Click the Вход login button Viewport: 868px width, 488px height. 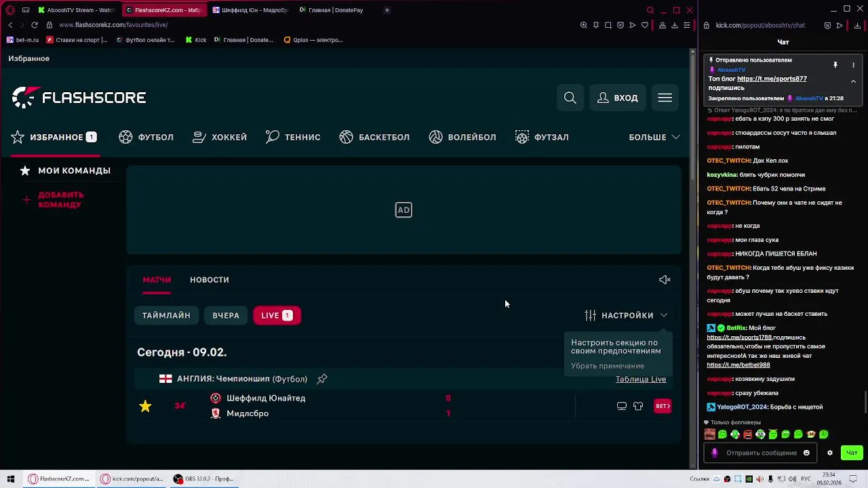(x=617, y=98)
